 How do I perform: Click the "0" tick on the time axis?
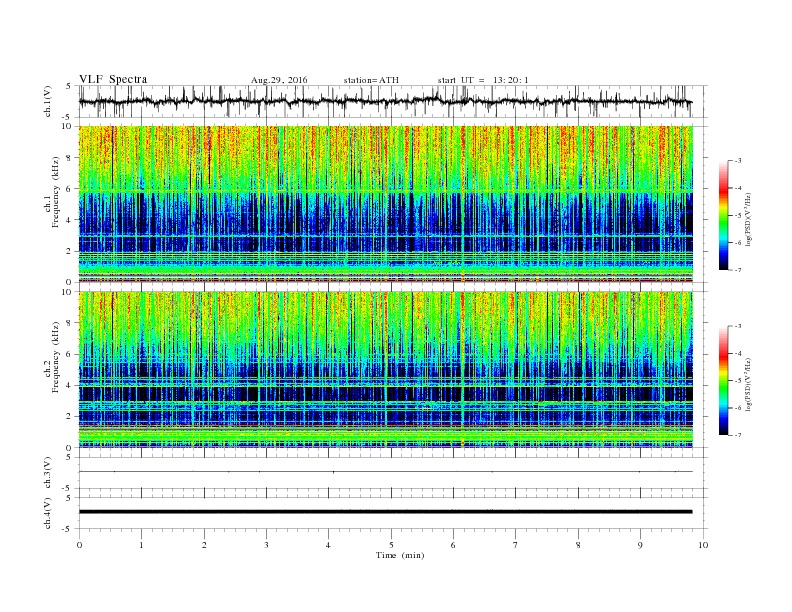79,545
